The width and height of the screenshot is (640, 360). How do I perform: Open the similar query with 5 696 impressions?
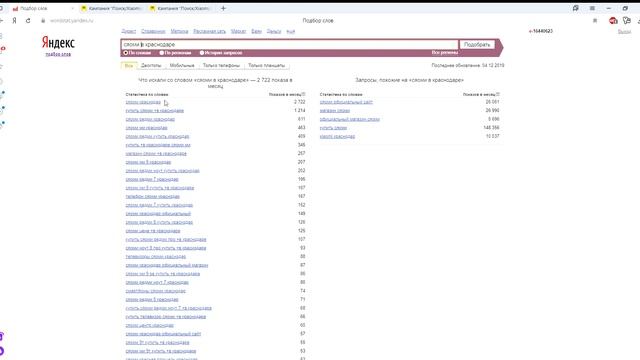[x=350, y=119]
